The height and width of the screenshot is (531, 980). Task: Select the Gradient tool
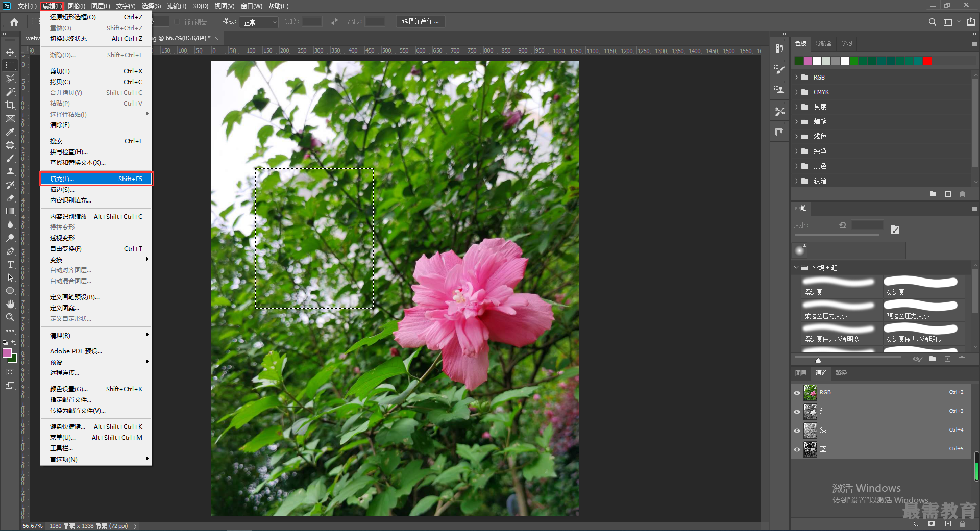tap(10, 211)
